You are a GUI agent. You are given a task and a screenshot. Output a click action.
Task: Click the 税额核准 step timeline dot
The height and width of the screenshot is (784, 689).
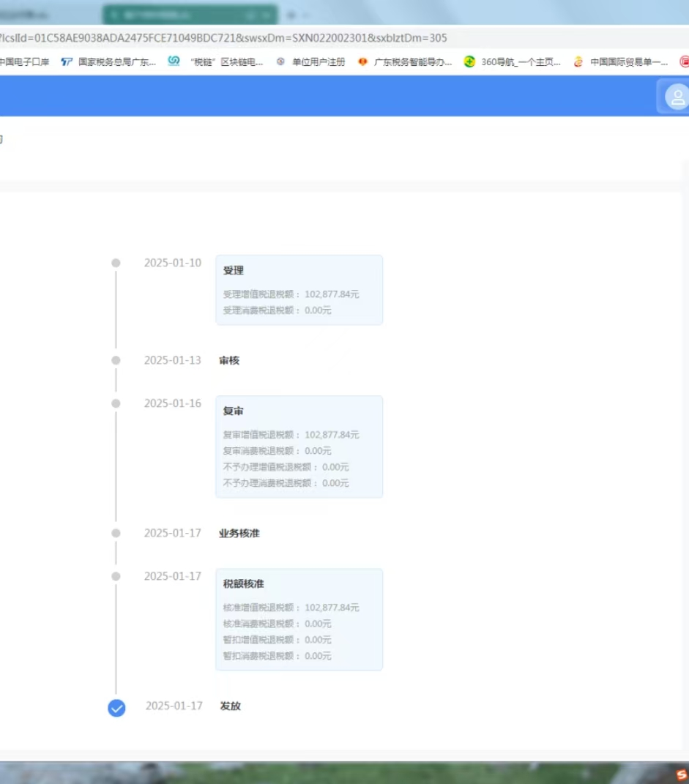[116, 576]
